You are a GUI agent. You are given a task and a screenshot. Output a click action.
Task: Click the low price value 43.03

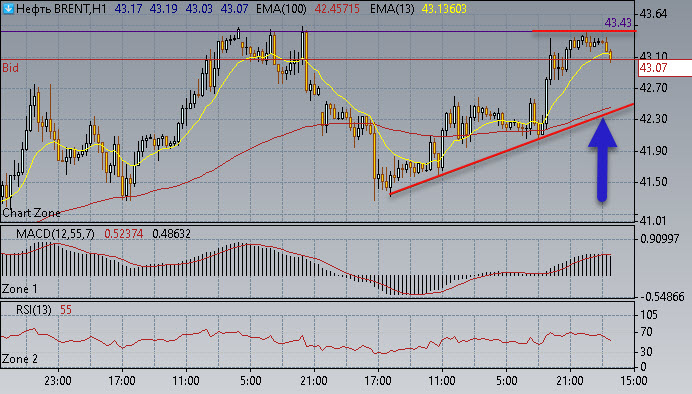click(199, 9)
